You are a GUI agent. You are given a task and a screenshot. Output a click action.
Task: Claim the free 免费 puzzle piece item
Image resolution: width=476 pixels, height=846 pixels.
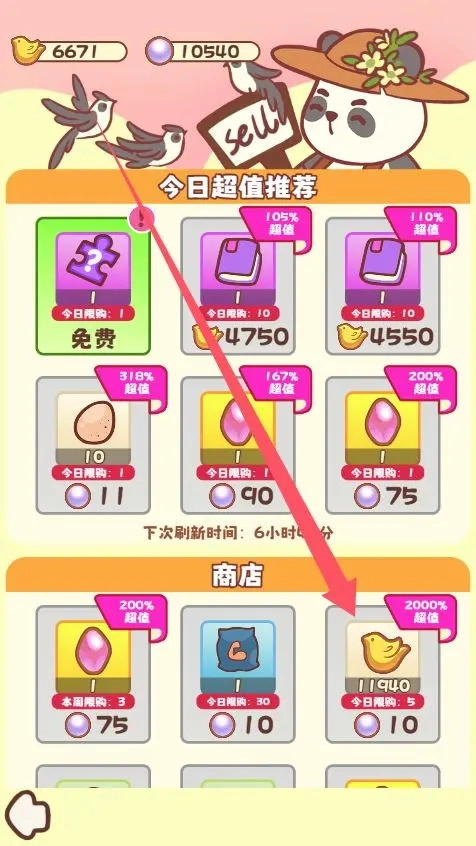[x=93, y=286]
